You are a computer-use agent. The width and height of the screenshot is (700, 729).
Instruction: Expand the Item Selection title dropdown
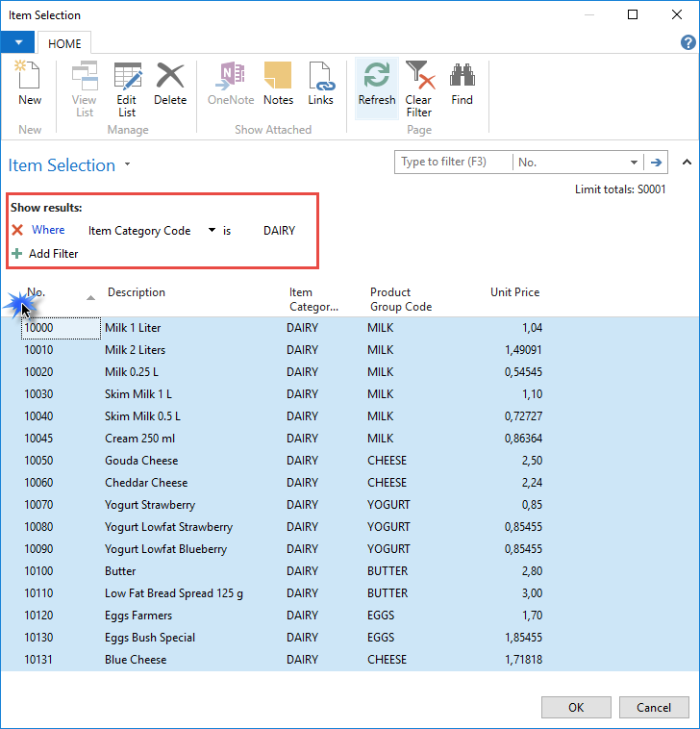(x=127, y=165)
